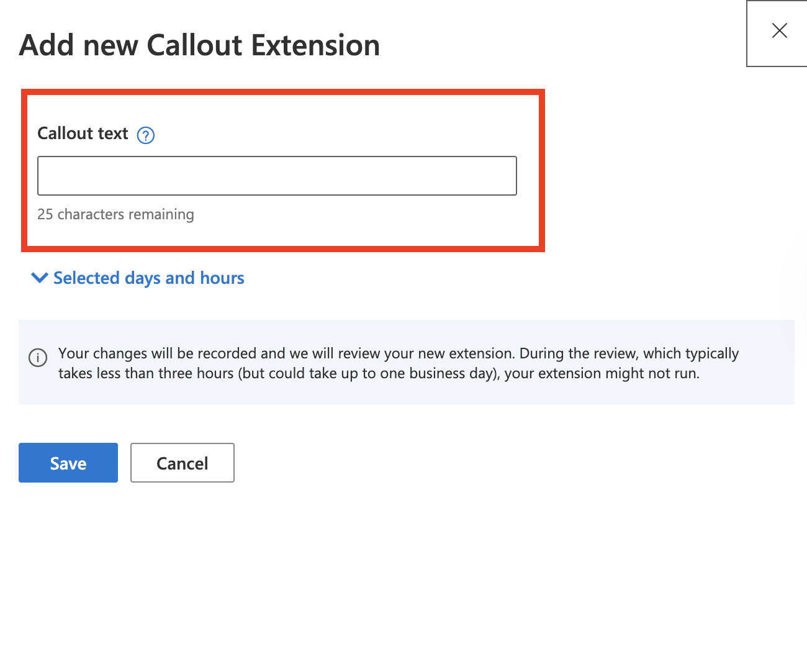Click the Callout text help question mark icon

[146, 135]
